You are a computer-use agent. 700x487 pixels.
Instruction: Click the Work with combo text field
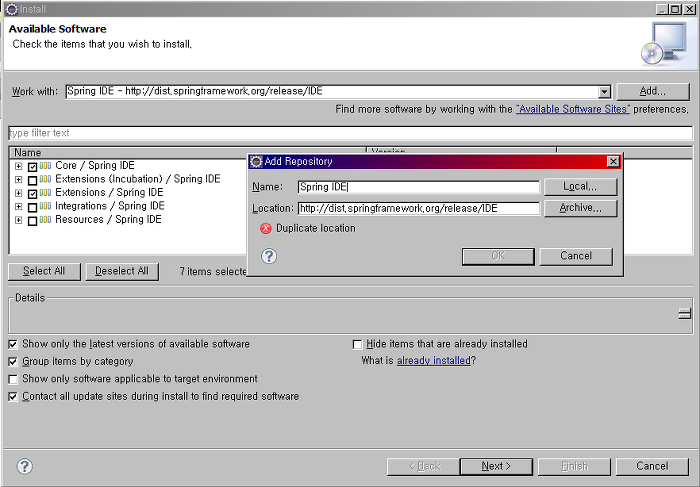(332, 92)
